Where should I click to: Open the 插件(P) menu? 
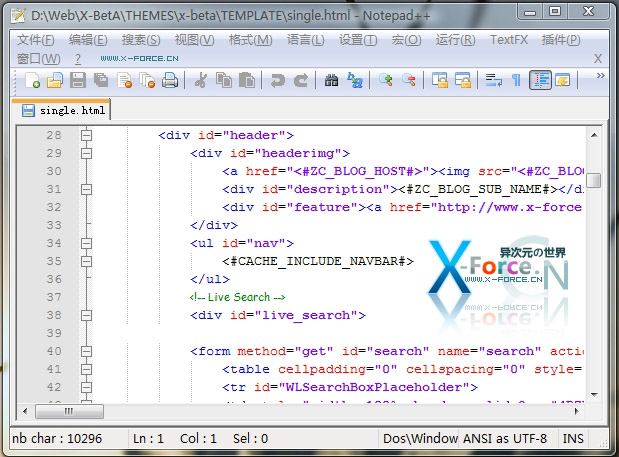pyautogui.click(x=561, y=40)
